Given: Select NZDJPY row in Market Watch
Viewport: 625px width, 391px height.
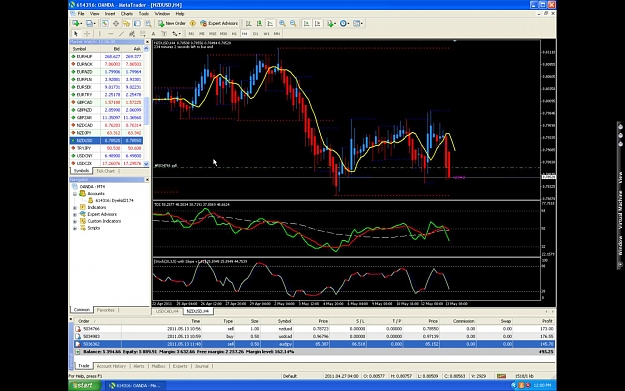Looking at the screenshot, I should point(106,133).
